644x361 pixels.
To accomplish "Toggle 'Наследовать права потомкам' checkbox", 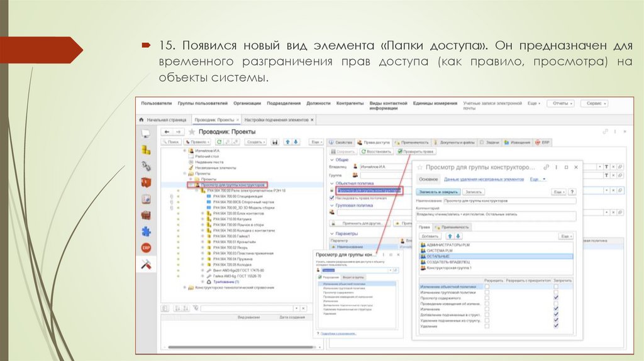I will point(332,197).
